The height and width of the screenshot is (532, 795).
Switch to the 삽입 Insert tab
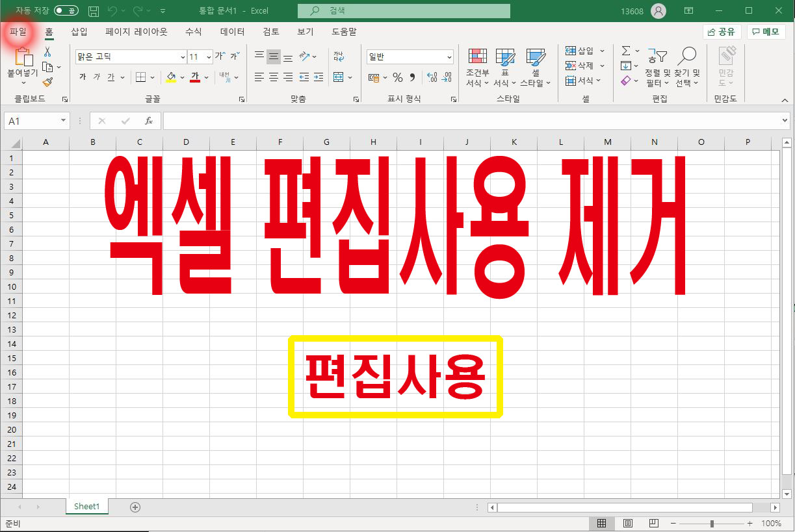coord(79,31)
